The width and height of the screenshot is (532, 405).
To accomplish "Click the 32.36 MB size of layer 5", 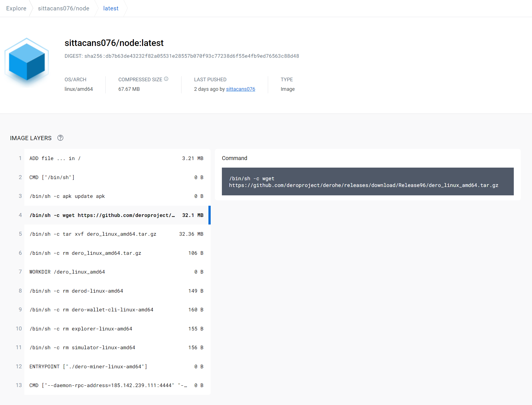I will coord(191,234).
